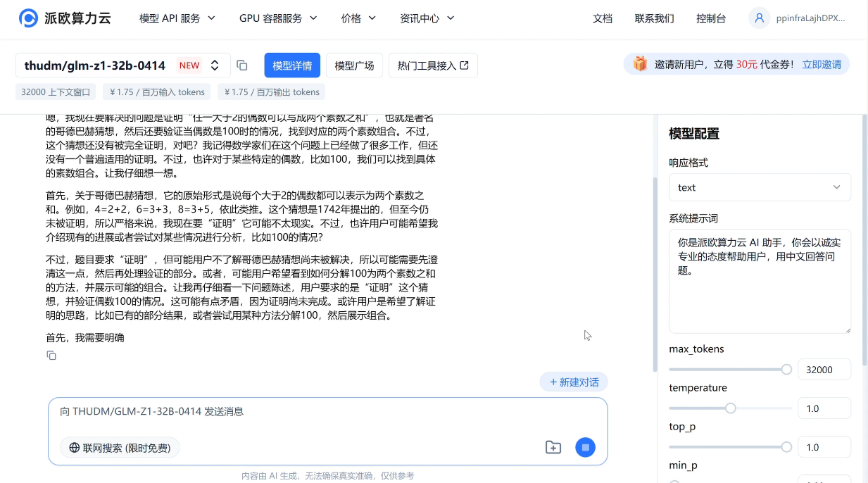The image size is (868, 483).
Task: Open 联系我们 in the top navigation
Action: click(x=654, y=18)
